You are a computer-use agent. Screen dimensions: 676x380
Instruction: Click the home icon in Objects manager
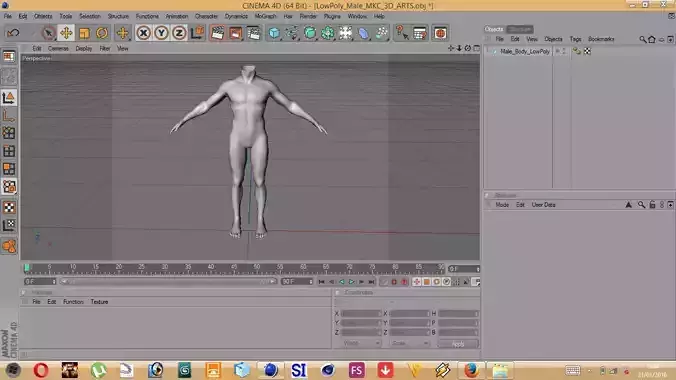652,39
